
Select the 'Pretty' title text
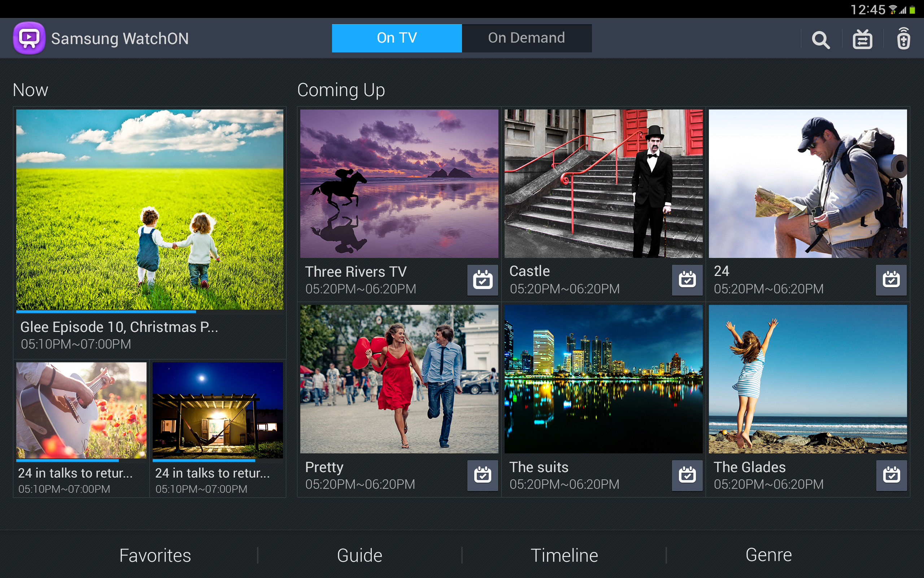tap(324, 467)
